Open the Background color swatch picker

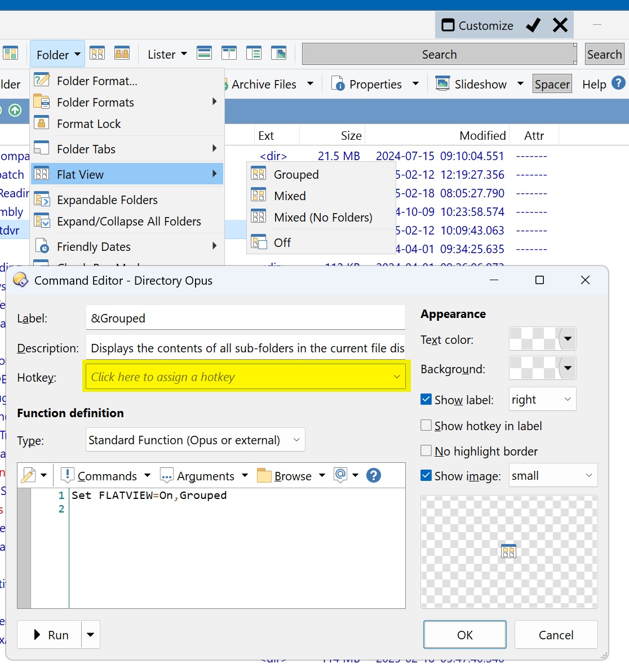tap(542, 368)
